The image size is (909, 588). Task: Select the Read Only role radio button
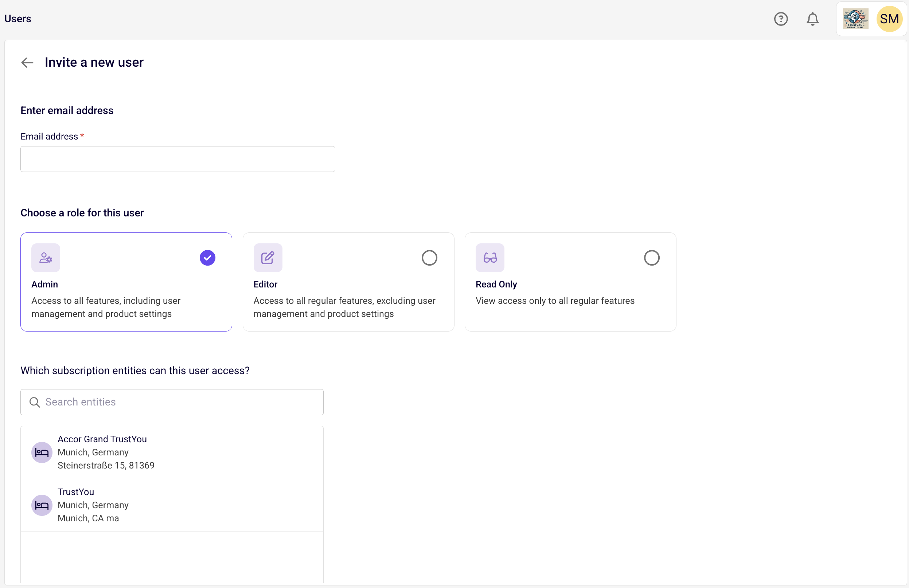652,258
